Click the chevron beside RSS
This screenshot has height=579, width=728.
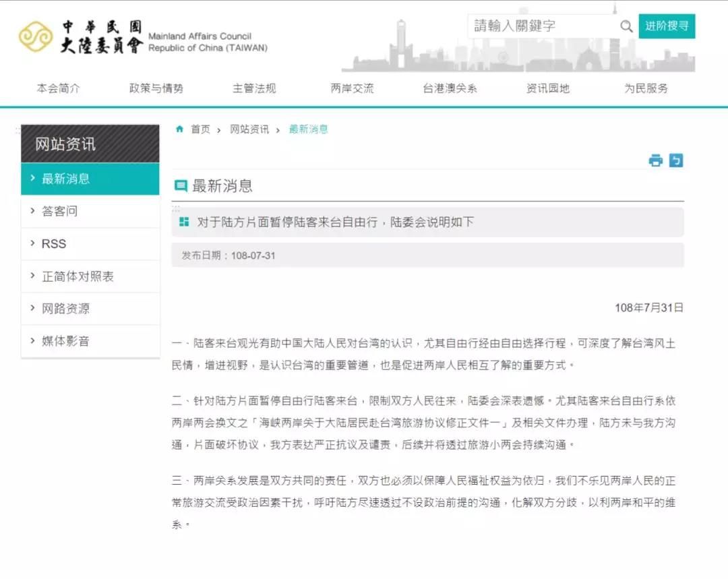(x=32, y=243)
